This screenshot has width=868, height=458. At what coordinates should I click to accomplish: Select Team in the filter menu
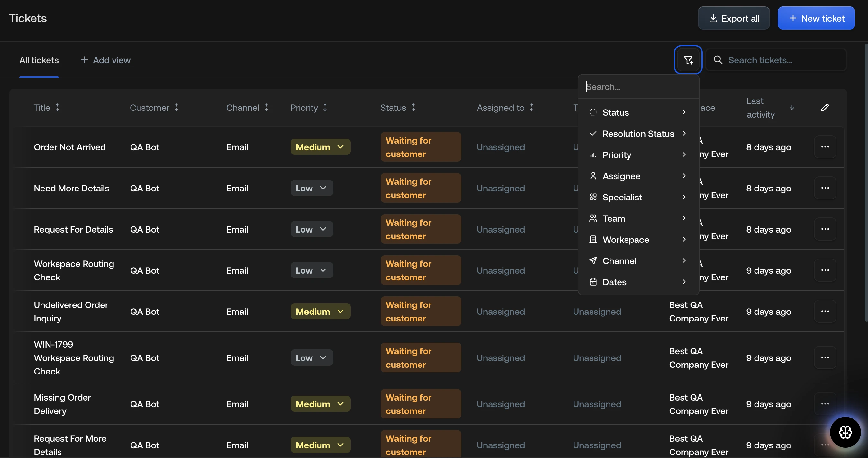[x=638, y=218]
